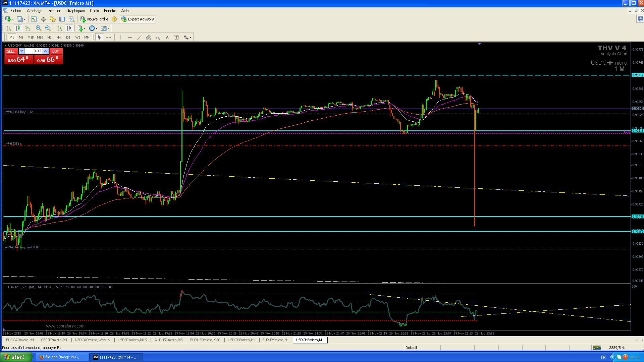Switch to the EURUSDmicro,M30 chart tab
This screenshot has width=644, height=362.
[x=205, y=340]
